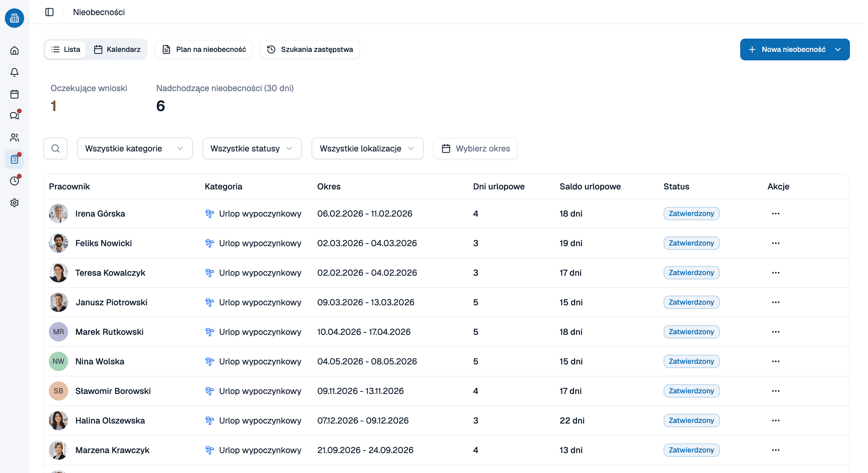868x473 pixels.
Task: Open actions menu for Irena Górska
Action: tap(775, 214)
